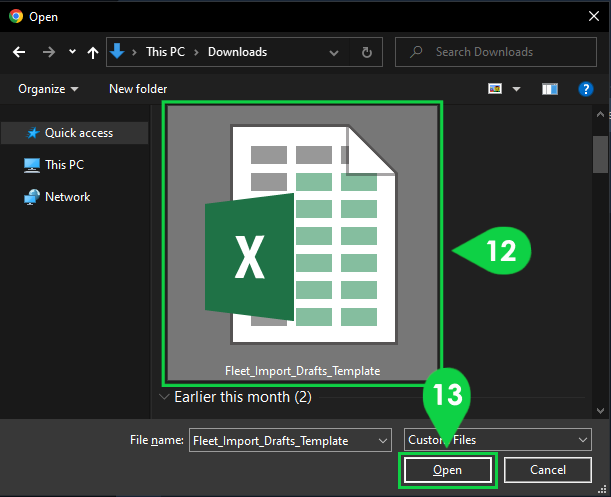Click the File name combo box

tap(290, 440)
